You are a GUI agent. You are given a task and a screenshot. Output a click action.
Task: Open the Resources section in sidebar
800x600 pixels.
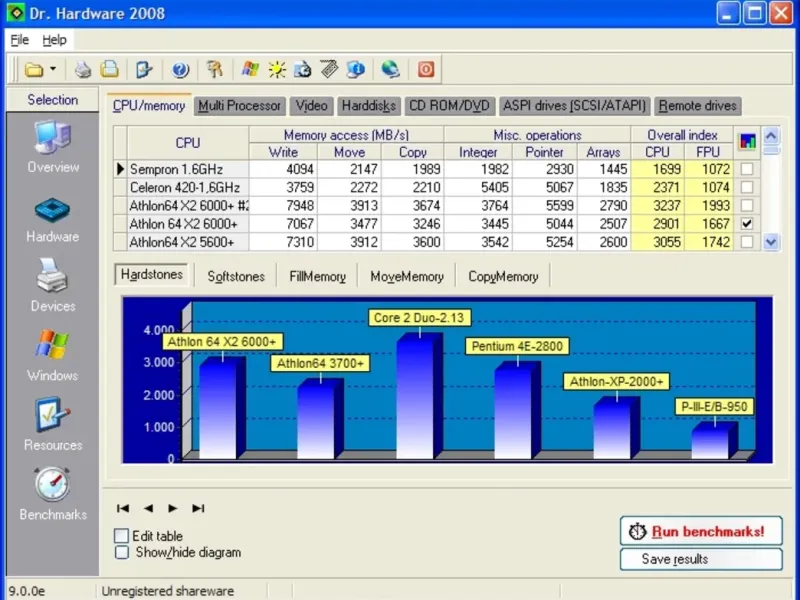click(53, 424)
